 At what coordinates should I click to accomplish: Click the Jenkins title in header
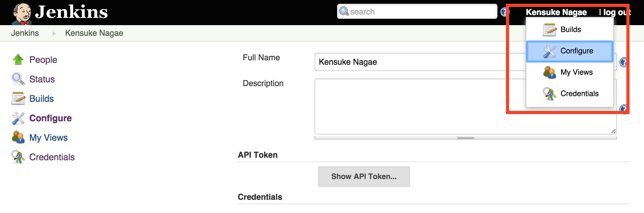click(72, 12)
